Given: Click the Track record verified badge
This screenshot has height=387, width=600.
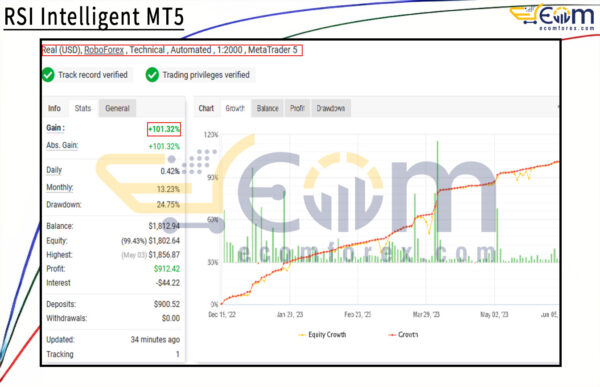Looking at the screenshot, I should (x=87, y=75).
